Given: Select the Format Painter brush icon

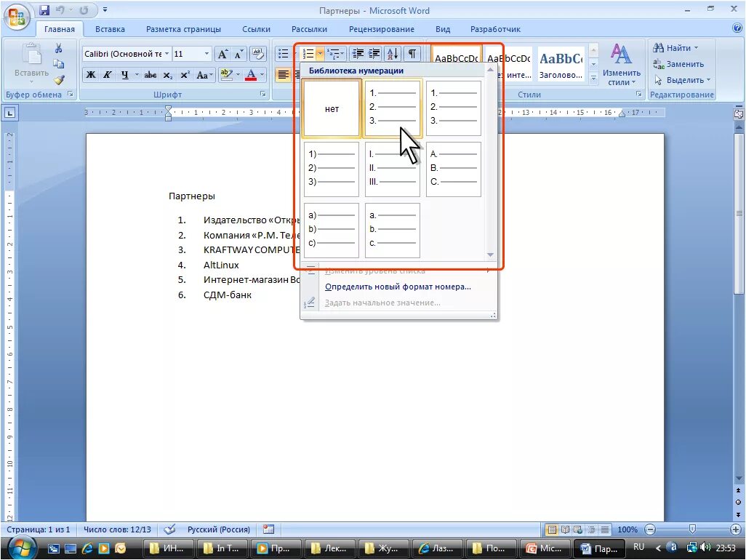Looking at the screenshot, I should 58,80.
